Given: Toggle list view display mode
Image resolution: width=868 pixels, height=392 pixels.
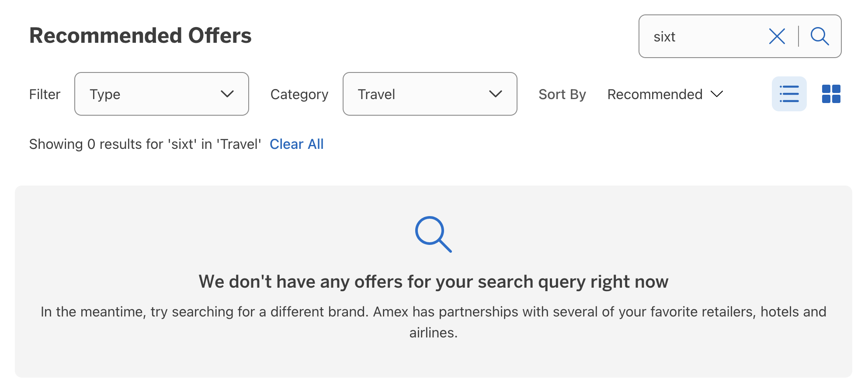Looking at the screenshot, I should pyautogui.click(x=789, y=94).
